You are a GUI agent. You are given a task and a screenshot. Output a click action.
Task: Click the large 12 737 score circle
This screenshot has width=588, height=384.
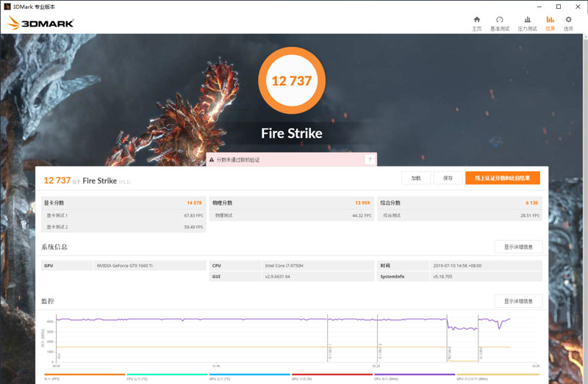point(292,81)
